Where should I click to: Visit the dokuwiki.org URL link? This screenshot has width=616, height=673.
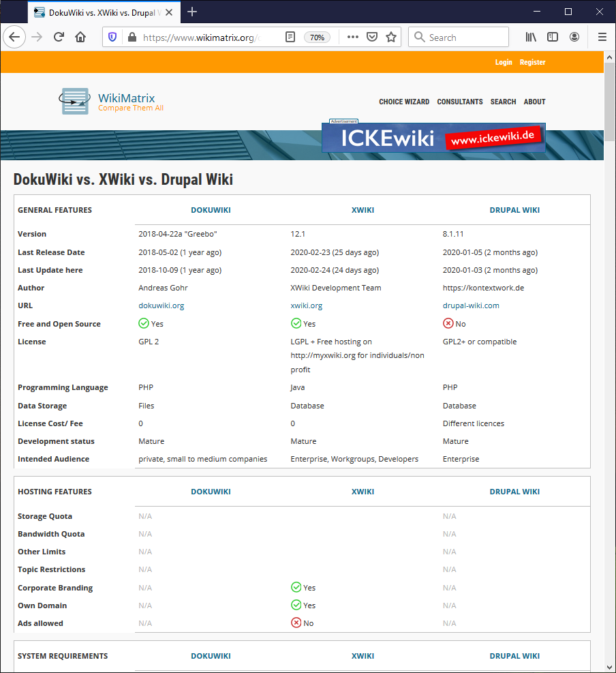pos(161,305)
